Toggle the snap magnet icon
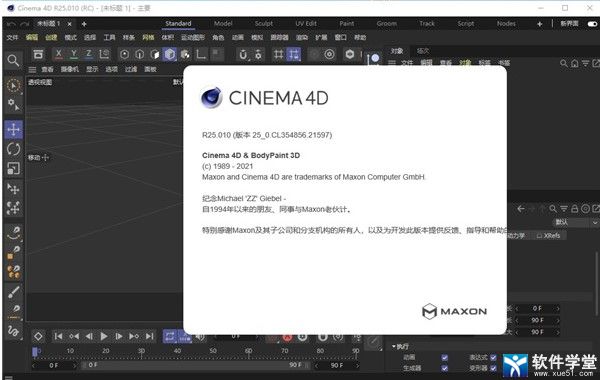 [243, 55]
